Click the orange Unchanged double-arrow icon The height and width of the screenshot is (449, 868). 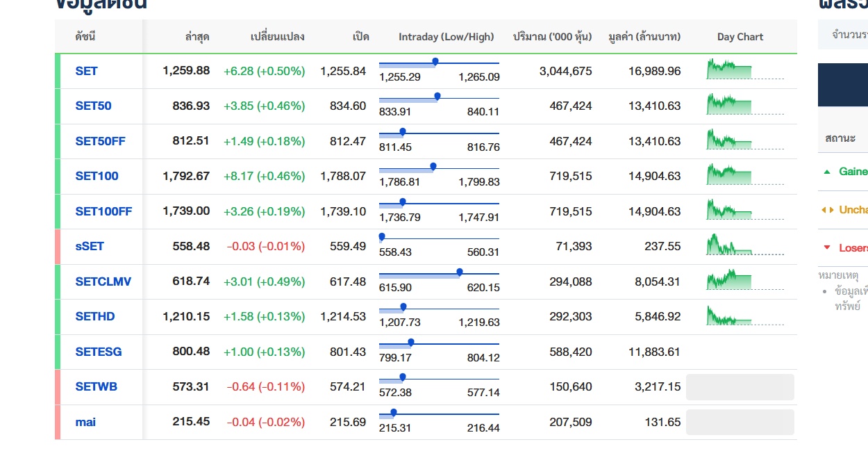[x=826, y=210]
